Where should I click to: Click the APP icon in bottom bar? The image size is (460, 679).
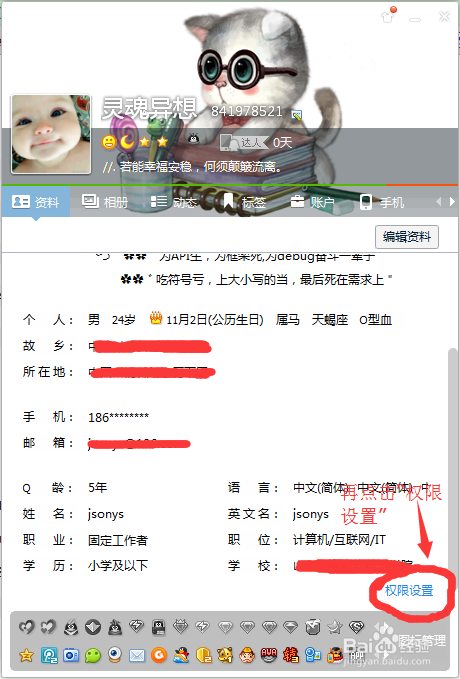click(357, 655)
